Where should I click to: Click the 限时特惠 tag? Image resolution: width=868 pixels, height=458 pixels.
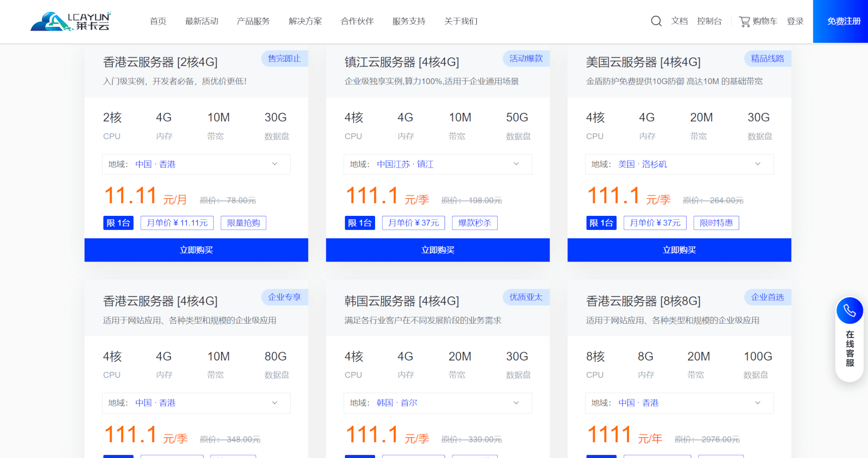point(716,223)
